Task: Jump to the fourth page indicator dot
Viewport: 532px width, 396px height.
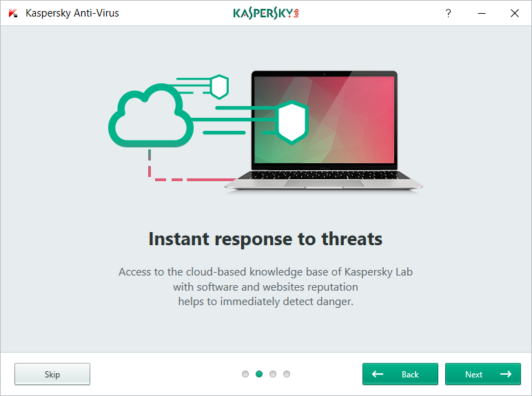Action: point(287,374)
